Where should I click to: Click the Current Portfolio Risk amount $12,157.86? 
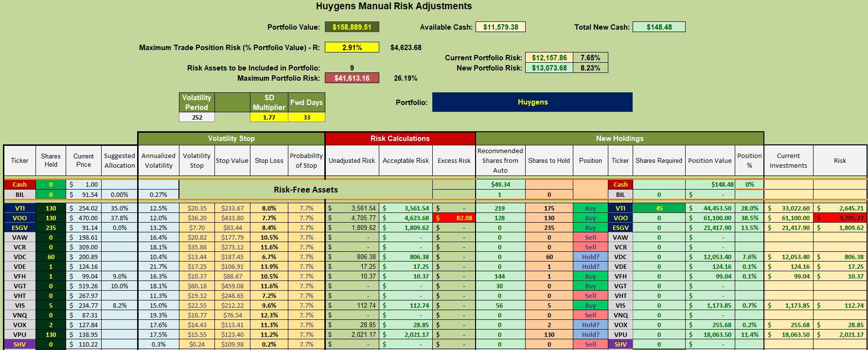pos(549,58)
